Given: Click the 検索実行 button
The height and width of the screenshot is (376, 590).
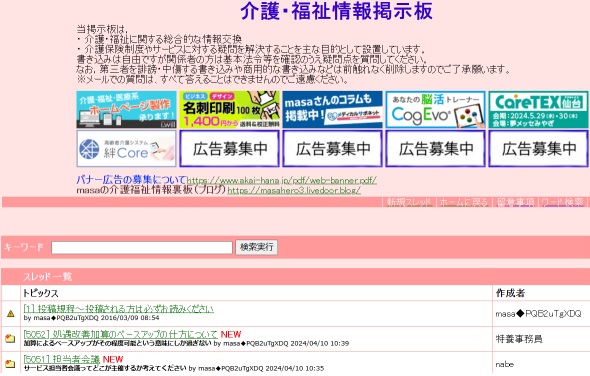Looking at the screenshot, I should click(257, 247).
